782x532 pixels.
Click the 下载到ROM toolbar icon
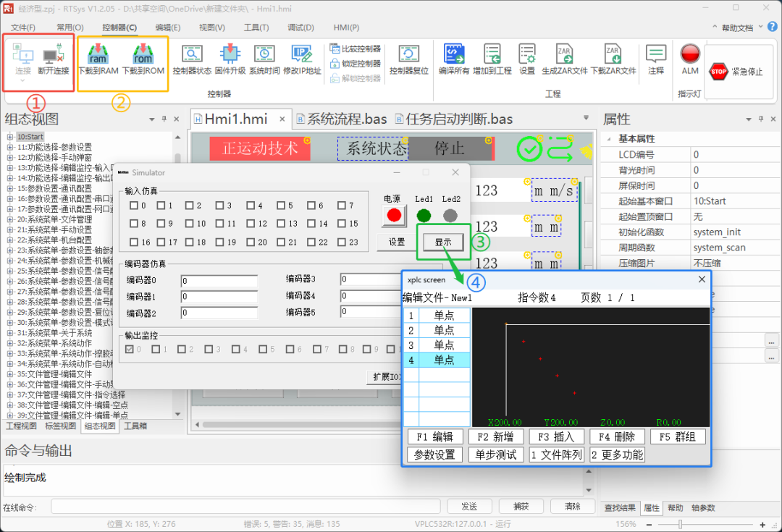tap(143, 62)
